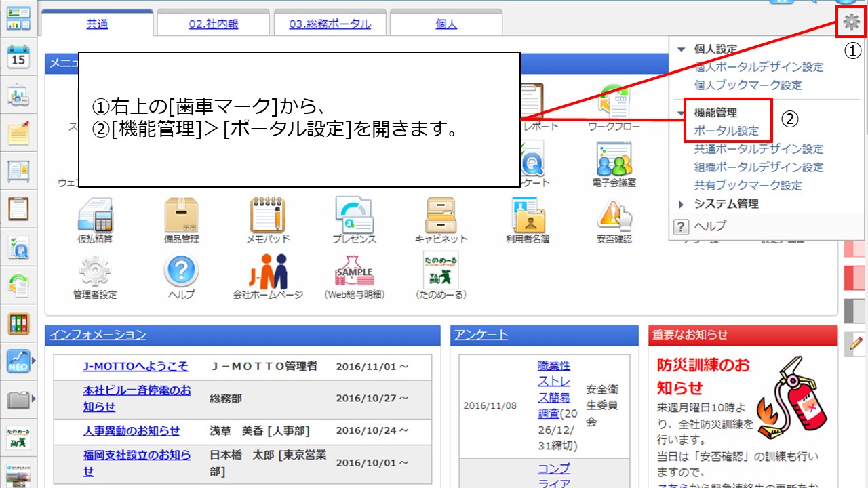This screenshot has height=488, width=868.
Task: Collapse the 機能管理 section
Action: (x=682, y=113)
